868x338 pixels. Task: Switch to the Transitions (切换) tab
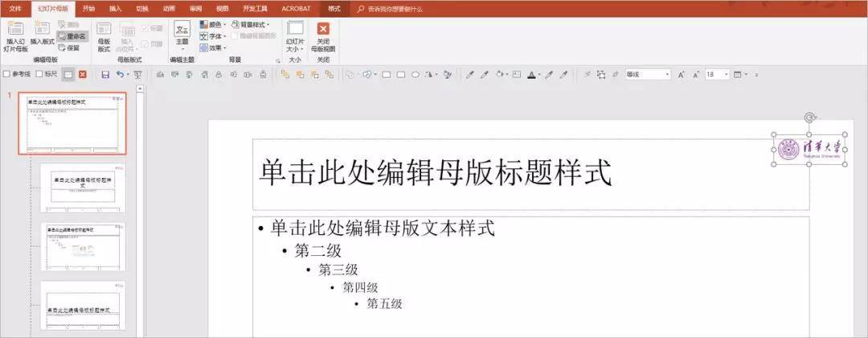141,9
